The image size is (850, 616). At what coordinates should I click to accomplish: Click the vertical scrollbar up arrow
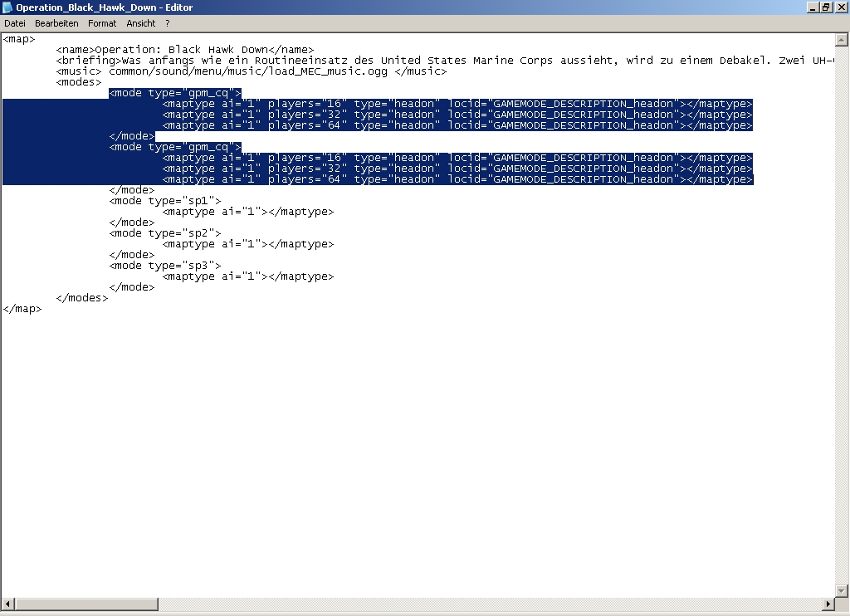(842, 40)
